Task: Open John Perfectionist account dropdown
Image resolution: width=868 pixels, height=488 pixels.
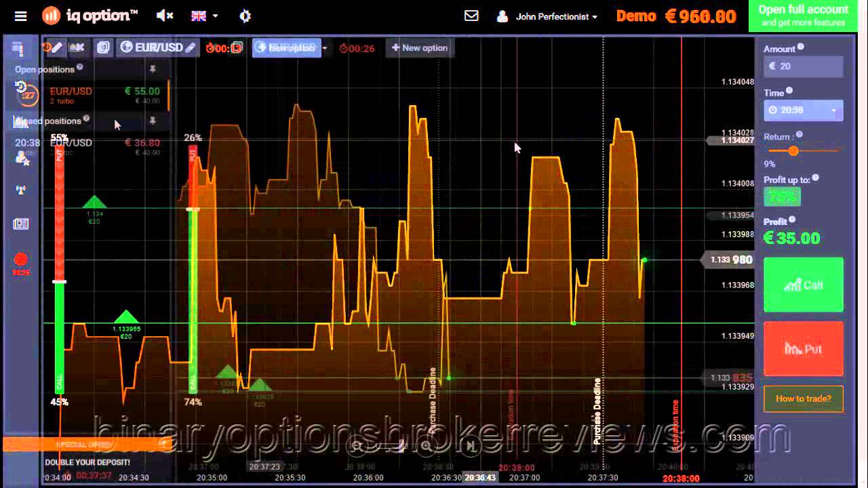Action: point(547,16)
